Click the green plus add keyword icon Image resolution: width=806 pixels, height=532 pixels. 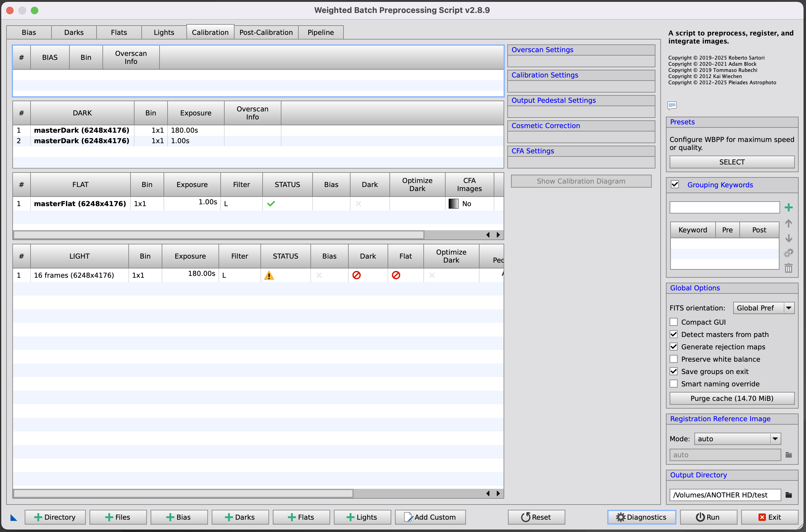click(x=788, y=207)
